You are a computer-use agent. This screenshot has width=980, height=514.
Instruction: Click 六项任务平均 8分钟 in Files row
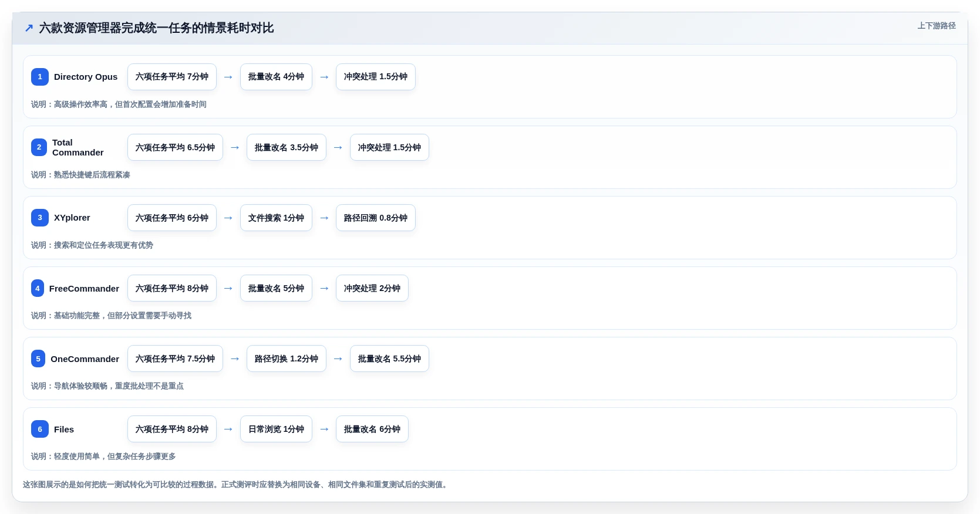172,429
